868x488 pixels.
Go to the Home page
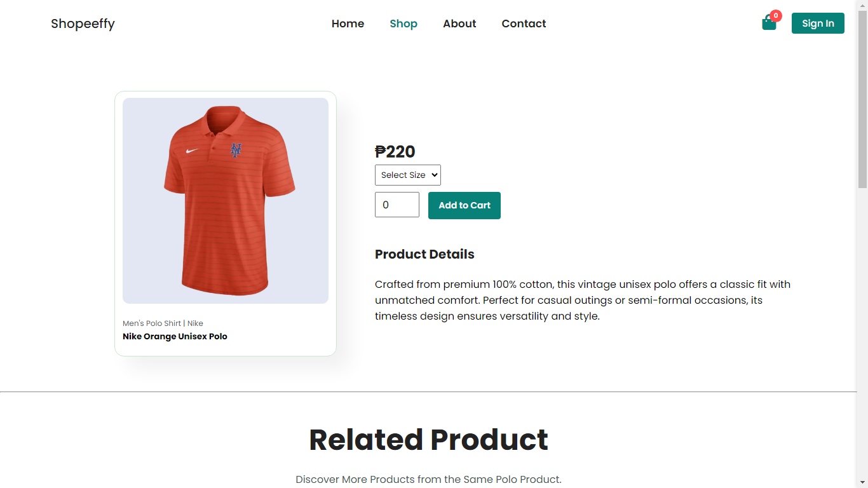tap(348, 24)
